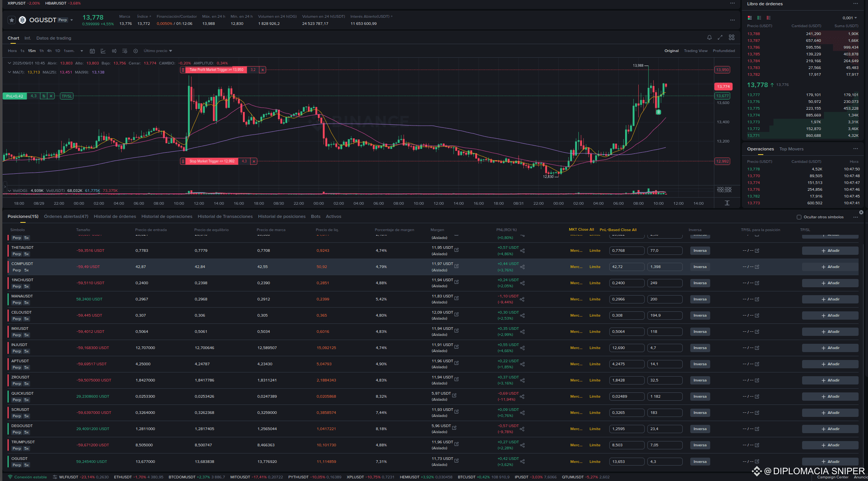Click the 13,950 take-profit price marker on axis
Image resolution: width=868 pixels, height=481 pixels.
coord(722,70)
